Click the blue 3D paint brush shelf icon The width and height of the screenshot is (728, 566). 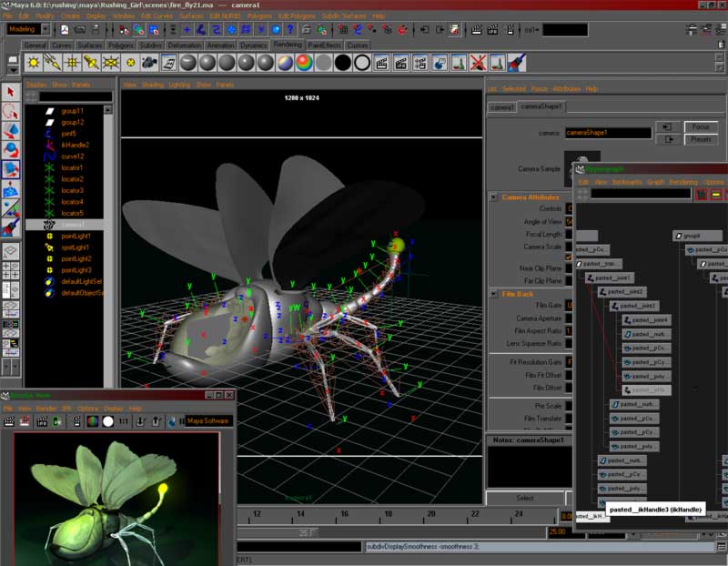517,63
